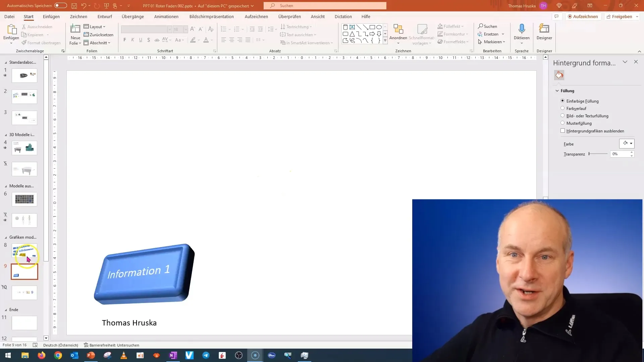This screenshot has width=644, height=362.
Task: Click PowerPoint taskbar icon in taskbar
Action: (91, 355)
